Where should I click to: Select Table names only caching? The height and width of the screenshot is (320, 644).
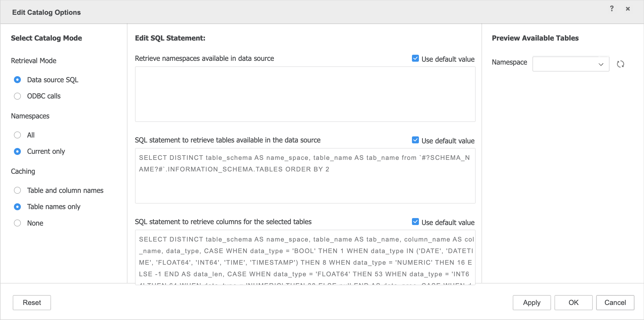pos(17,207)
